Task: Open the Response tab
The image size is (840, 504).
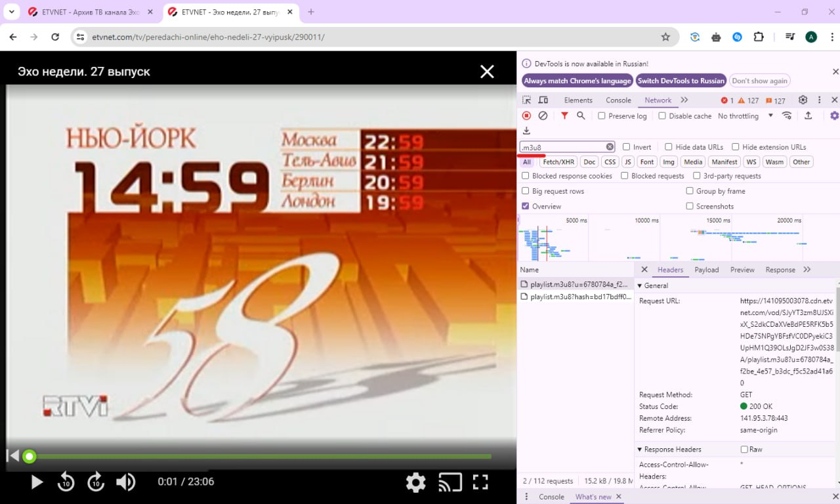Action: click(780, 270)
